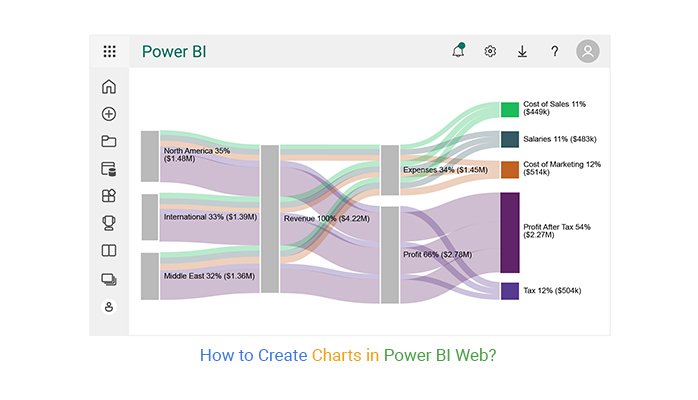Click label "Profit After Tax 54% ($2.27M)"
The height and width of the screenshot is (400, 698).
(x=556, y=230)
